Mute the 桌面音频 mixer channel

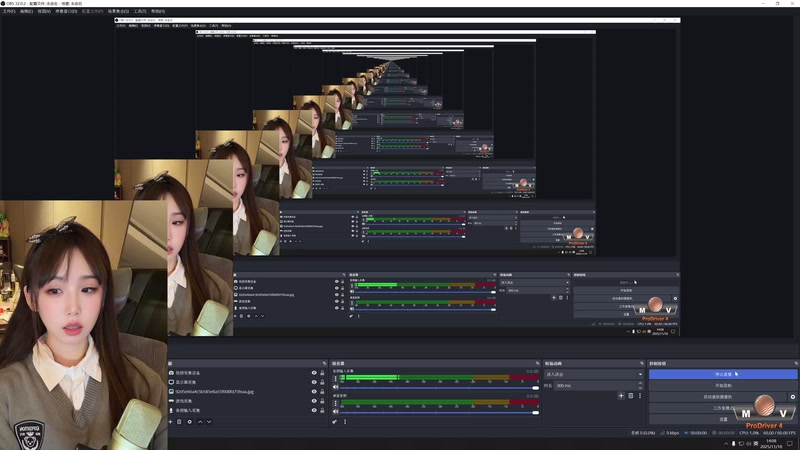[335, 412]
